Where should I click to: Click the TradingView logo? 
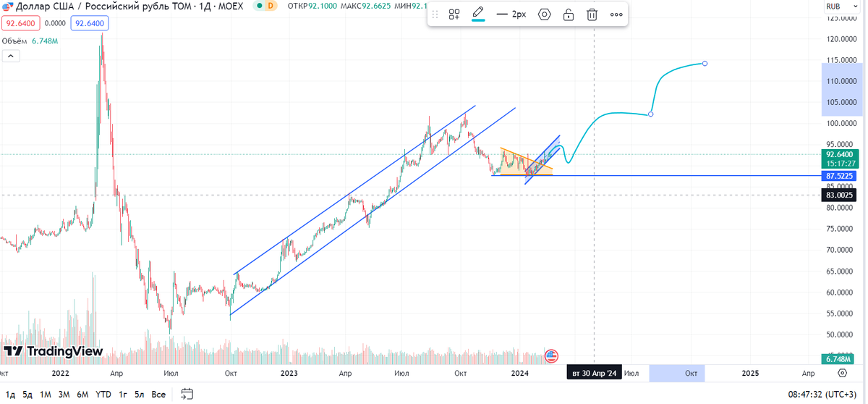pyautogui.click(x=53, y=351)
